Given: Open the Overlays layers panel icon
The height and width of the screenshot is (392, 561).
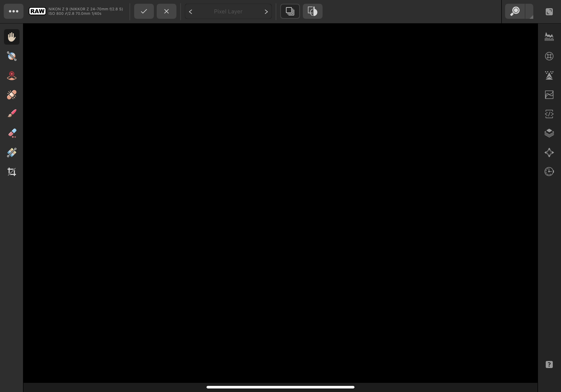Looking at the screenshot, I should 549,133.
